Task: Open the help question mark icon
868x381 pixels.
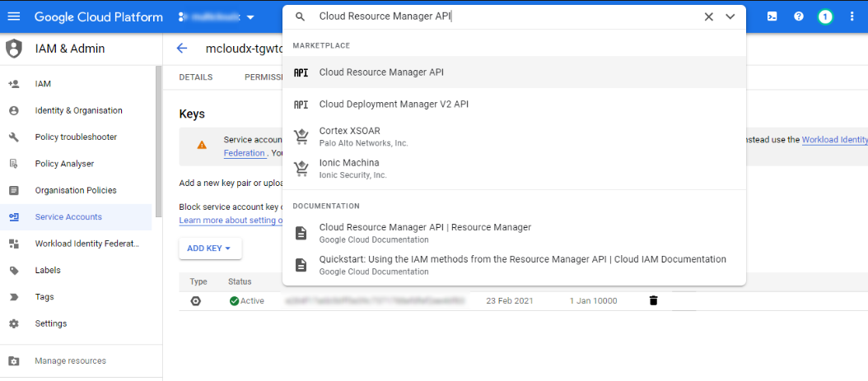Action: (x=798, y=16)
